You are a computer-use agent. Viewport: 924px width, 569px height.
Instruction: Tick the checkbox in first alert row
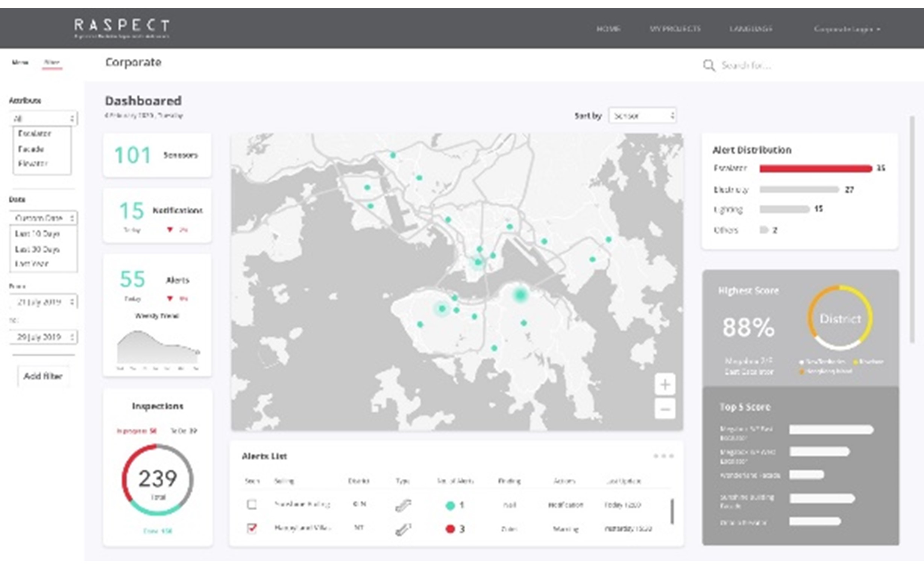coord(252,504)
